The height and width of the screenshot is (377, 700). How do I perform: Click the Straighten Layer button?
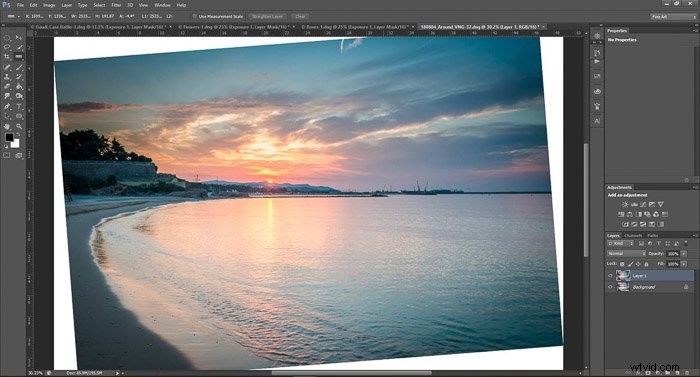(x=267, y=17)
